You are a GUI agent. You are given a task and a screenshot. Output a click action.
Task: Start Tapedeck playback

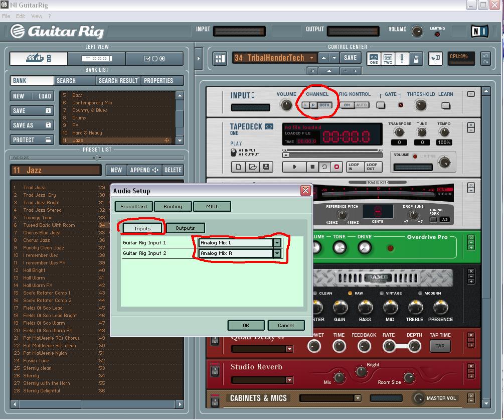tap(294, 167)
